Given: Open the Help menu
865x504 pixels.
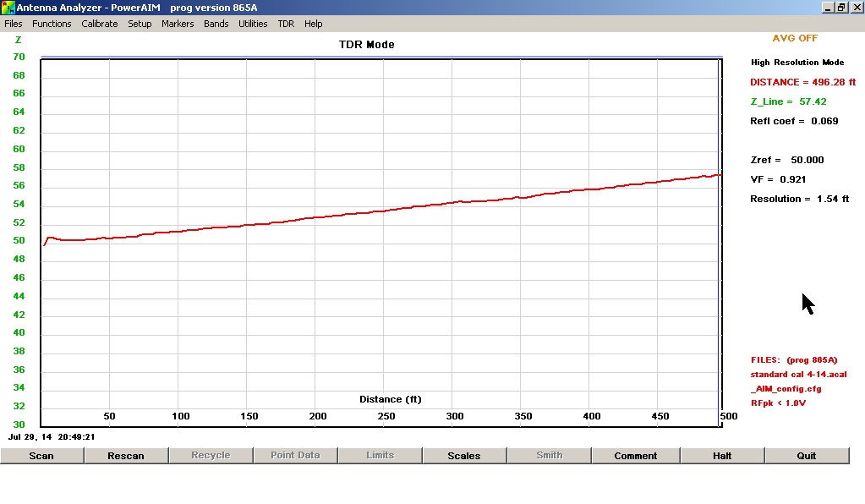Looking at the screenshot, I should [313, 24].
